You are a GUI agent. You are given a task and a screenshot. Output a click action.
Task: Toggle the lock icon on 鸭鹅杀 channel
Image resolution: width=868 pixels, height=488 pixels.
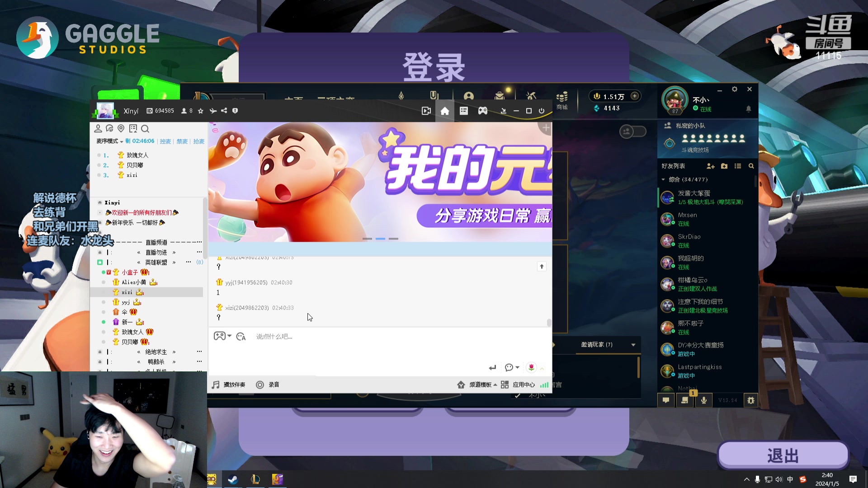100,362
